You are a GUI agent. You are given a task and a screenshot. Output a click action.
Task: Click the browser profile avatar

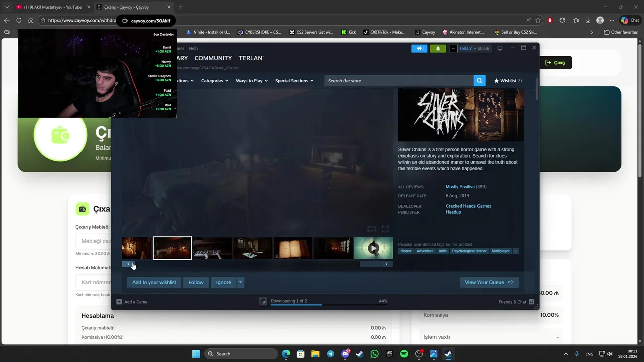point(600,20)
